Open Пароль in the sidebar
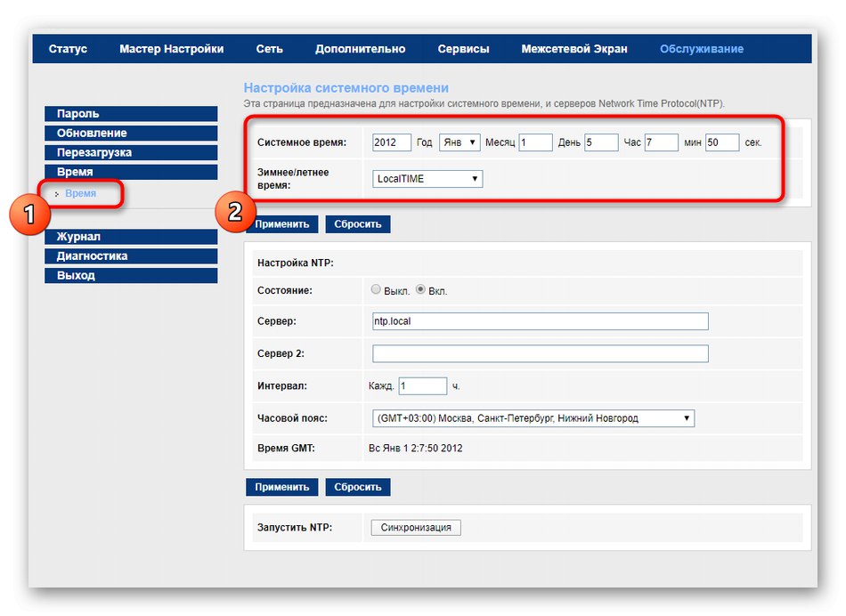 (131, 113)
